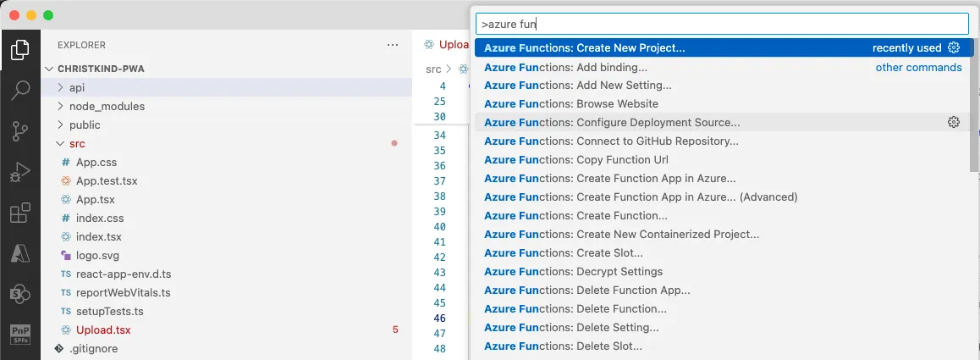Select Azure Functions: Add binding command
980x360 pixels.
(724, 66)
